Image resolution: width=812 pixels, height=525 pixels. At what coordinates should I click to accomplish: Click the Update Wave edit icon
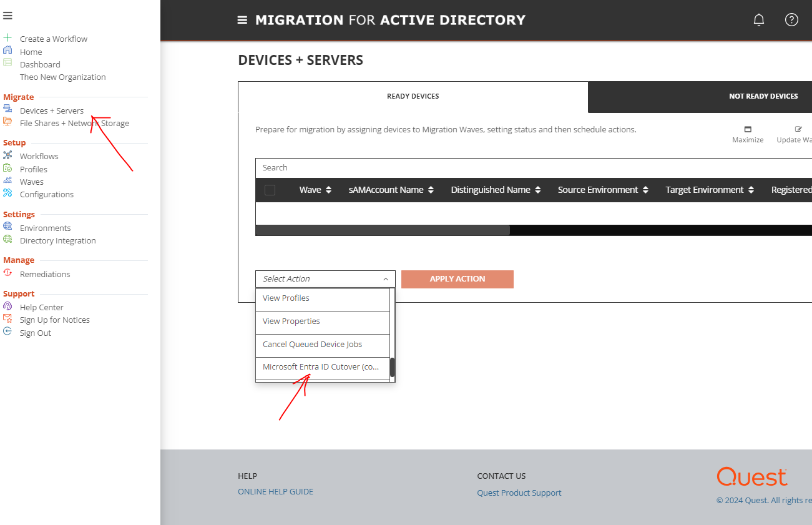(798, 129)
